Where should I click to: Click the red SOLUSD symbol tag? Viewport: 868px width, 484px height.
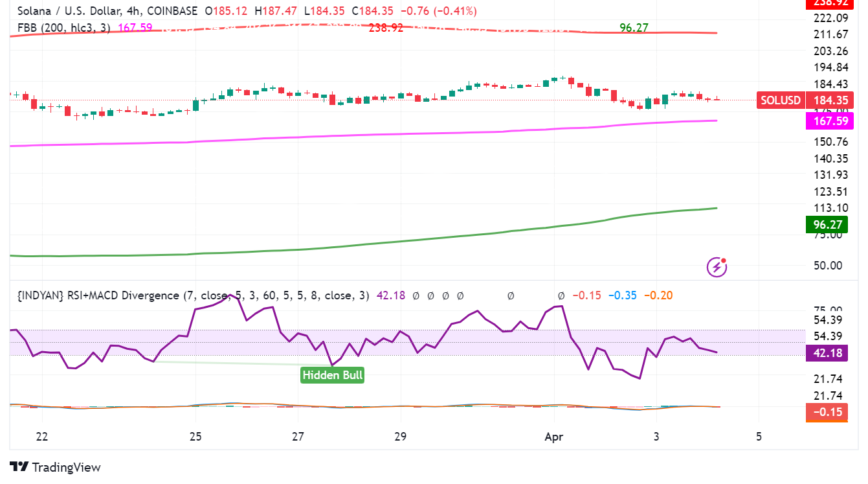(780, 100)
